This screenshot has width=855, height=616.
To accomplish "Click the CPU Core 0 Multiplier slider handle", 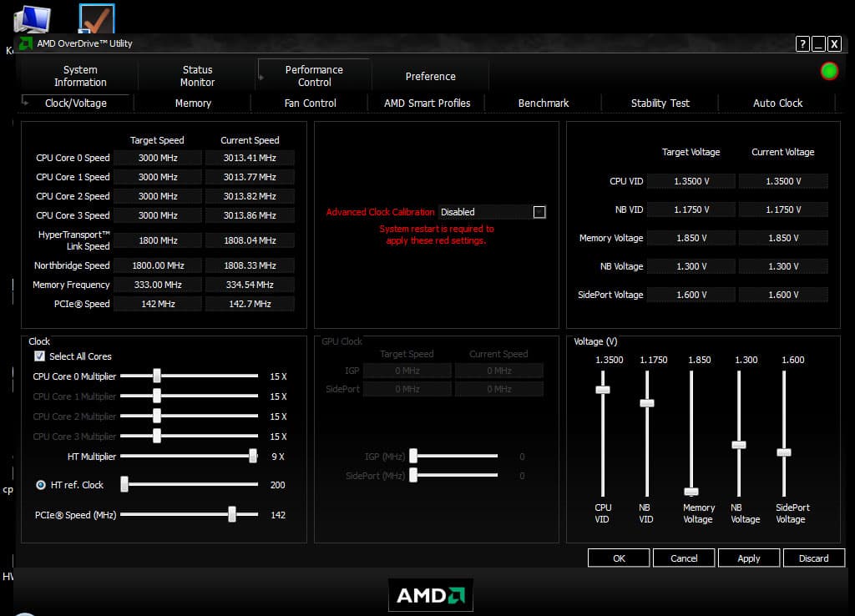I will (x=157, y=376).
